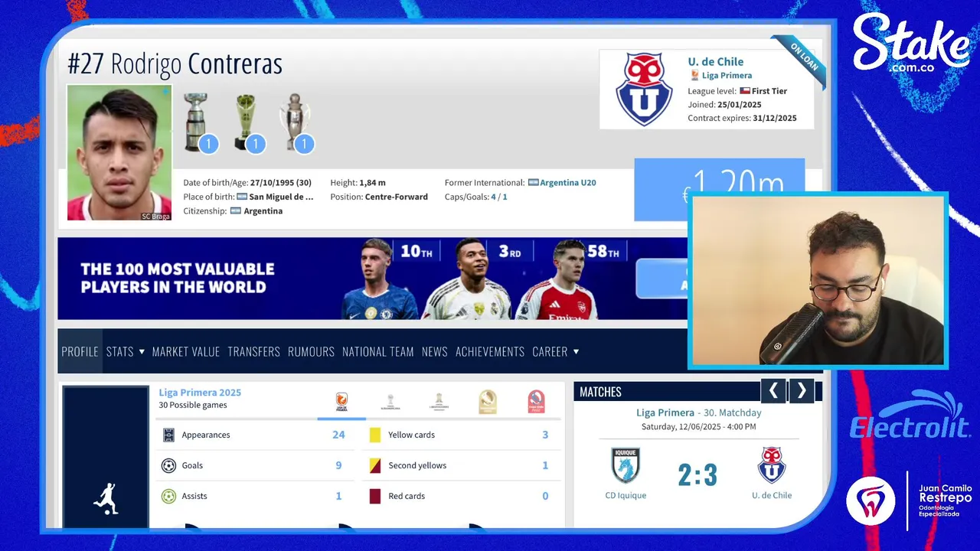This screenshot has width=980, height=551.
Task: Click the U. de Chile club crest
Action: point(644,89)
